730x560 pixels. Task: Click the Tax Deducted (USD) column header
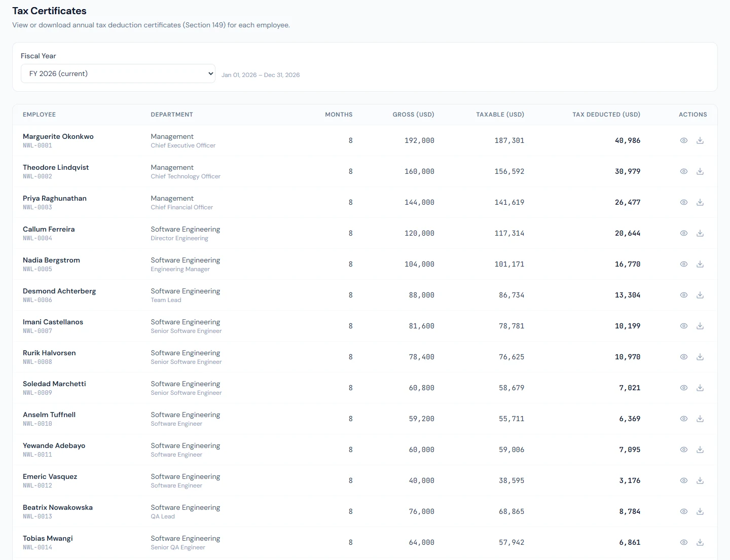[606, 115]
